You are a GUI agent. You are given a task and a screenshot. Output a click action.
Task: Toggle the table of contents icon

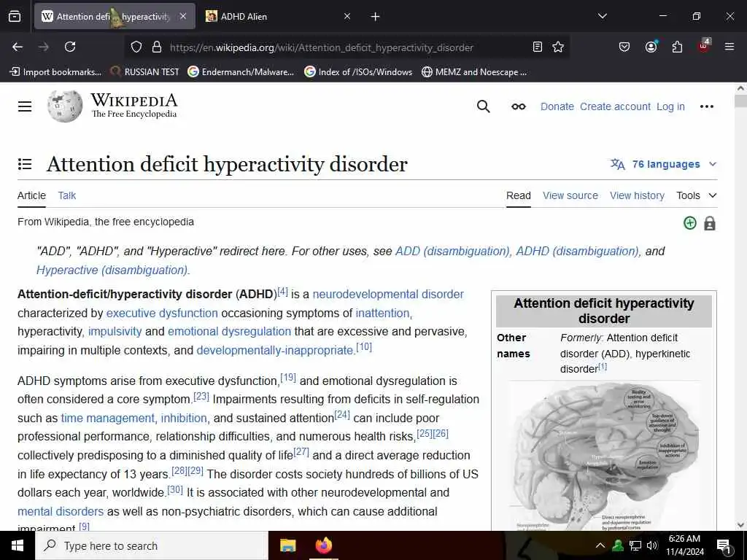25,164
